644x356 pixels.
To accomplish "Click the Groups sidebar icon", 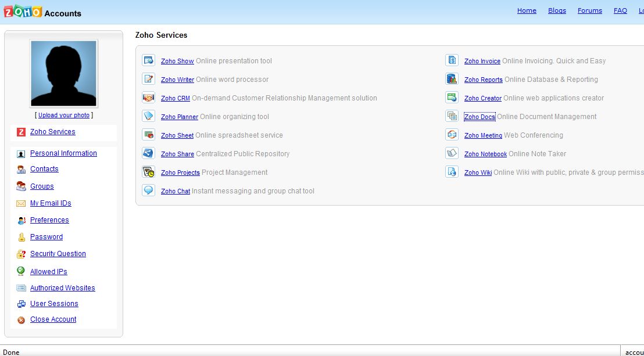I will tap(21, 186).
